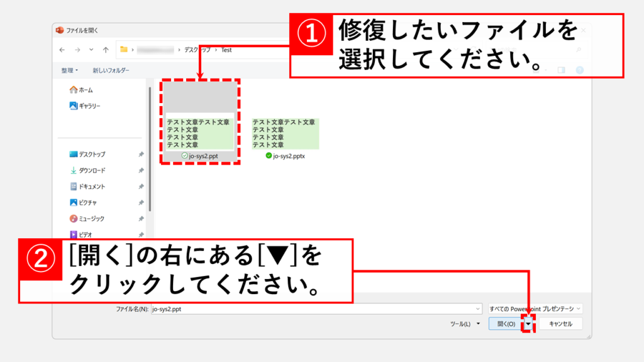Select ドキュメント in the navigation pane
Image resolution: width=644 pixels, height=362 pixels.
coord(87,186)
